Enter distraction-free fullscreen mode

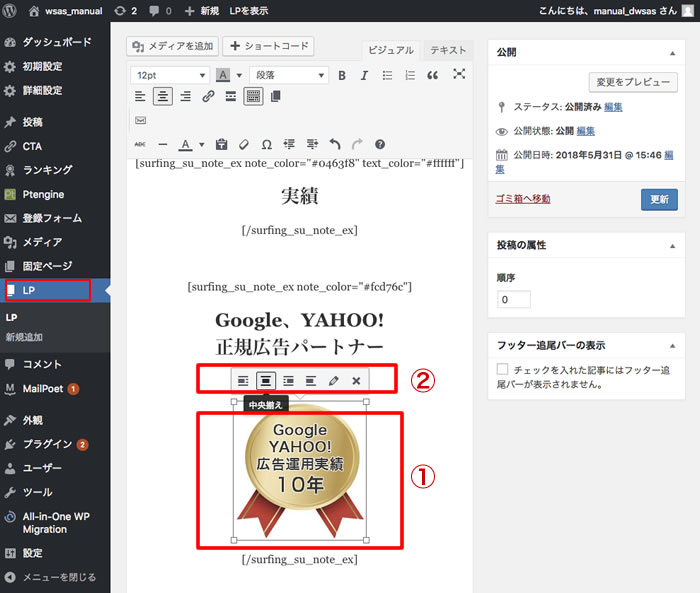(459, 75)
